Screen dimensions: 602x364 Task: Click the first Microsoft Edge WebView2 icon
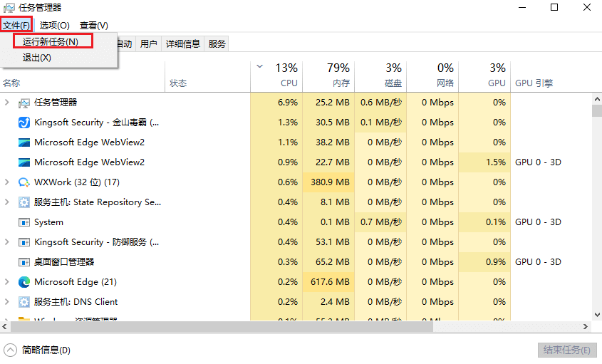coord(24,142)
